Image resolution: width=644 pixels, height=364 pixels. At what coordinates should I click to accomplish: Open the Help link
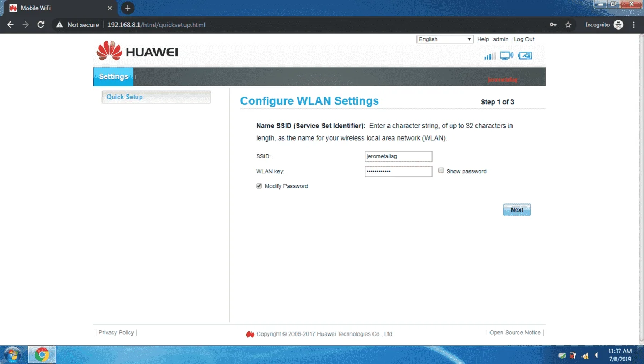483,39
